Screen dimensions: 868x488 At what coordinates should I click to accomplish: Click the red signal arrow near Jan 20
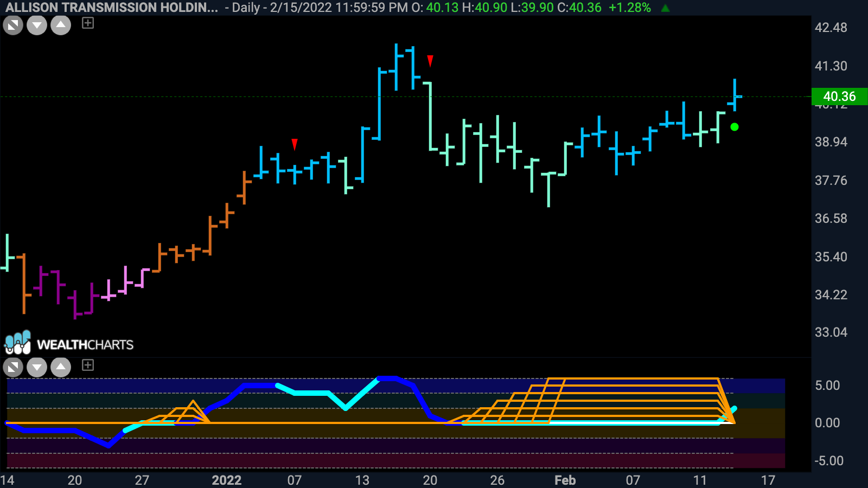[430, 61]
